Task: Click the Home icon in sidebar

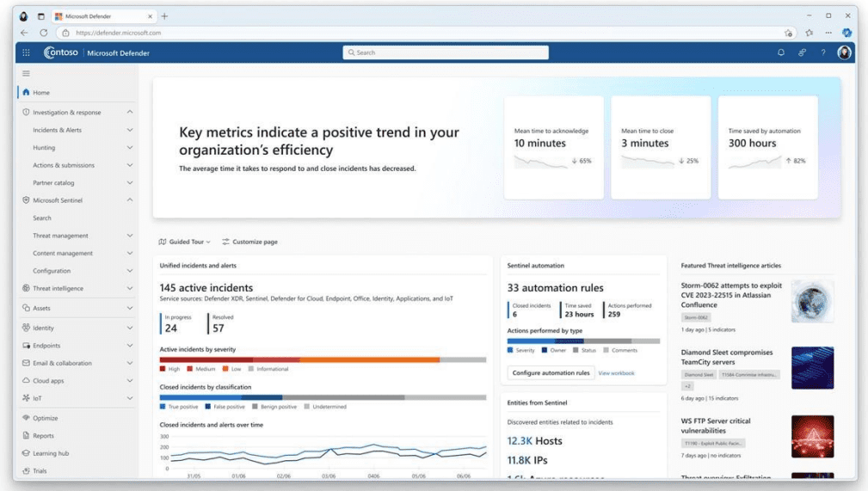Action: (26, 93)
